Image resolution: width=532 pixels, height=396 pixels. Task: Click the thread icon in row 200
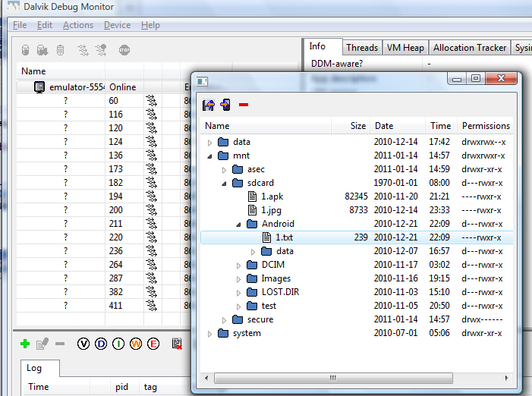[x=151, y=210]
